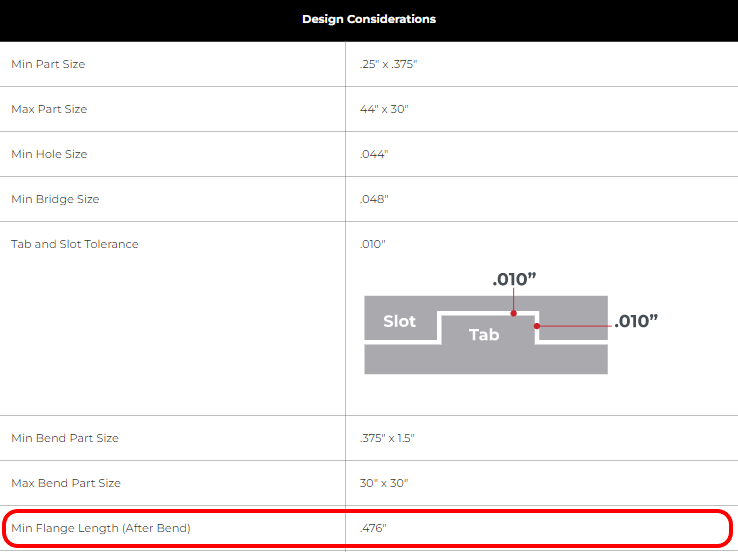The width and height of the screenshot is (738, 552).
Task: Click the 44" x 30" value
Action: (x=384, y=109)
